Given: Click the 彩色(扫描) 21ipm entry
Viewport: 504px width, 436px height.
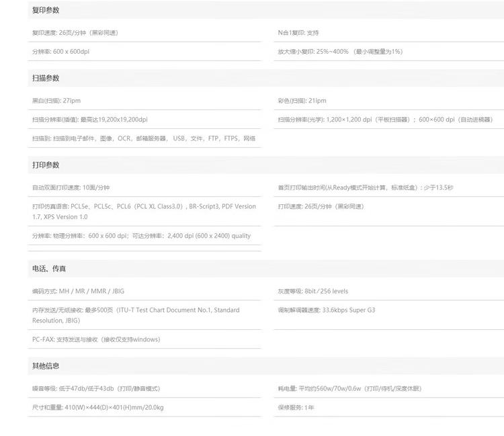Looking at the screenshot, I should pyautogui.click(x=302, y=101).
